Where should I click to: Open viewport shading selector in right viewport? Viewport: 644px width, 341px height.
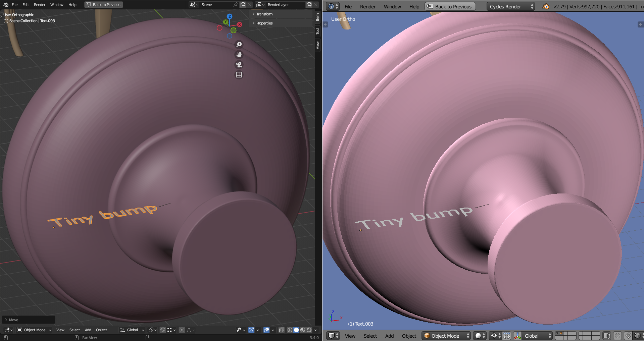[x=480, y=336]
